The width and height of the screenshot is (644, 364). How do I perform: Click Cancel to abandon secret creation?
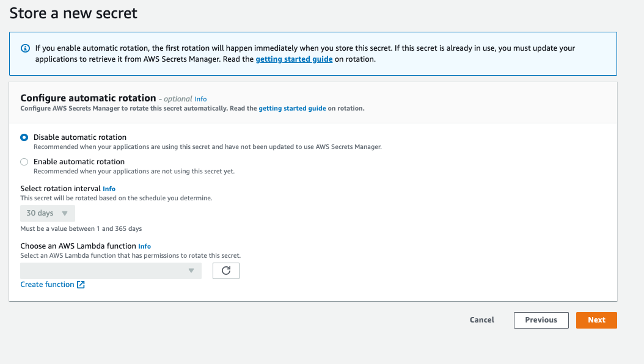point(481,320)
